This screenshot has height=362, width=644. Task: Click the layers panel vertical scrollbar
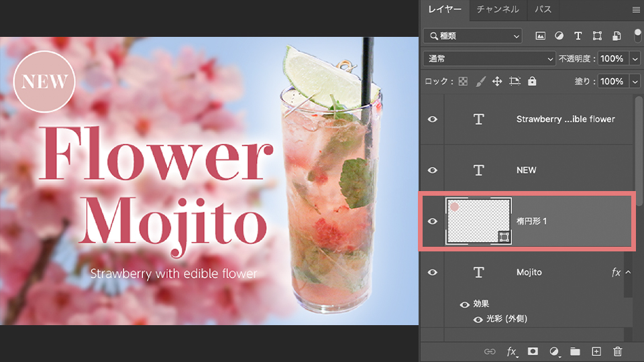pyautogui.click(x=639, y=152)
